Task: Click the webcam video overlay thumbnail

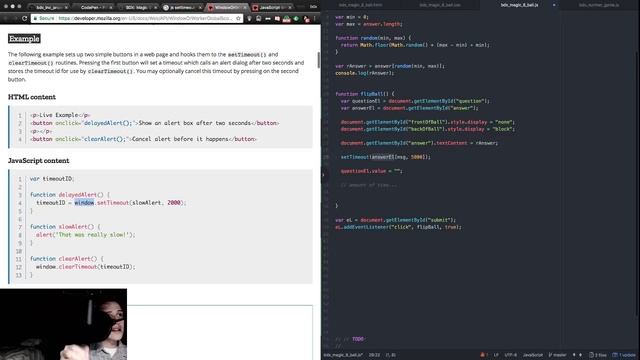Action: point(63,324)
